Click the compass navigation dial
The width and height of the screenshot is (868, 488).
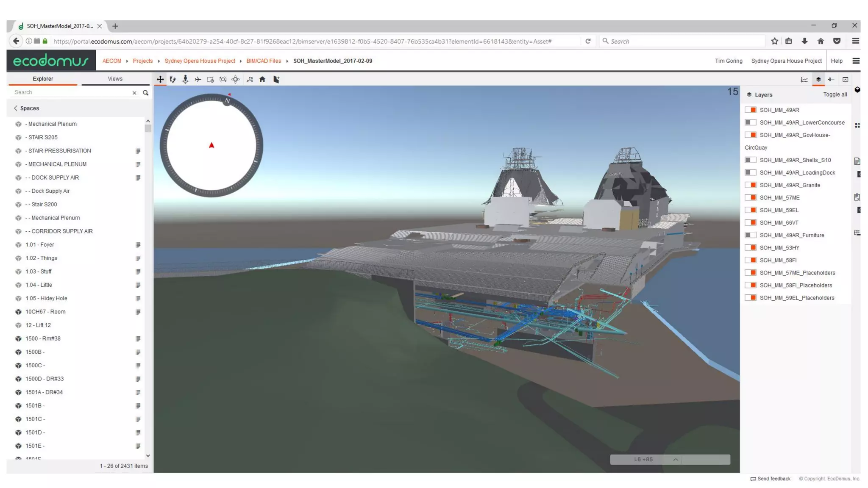211,145
